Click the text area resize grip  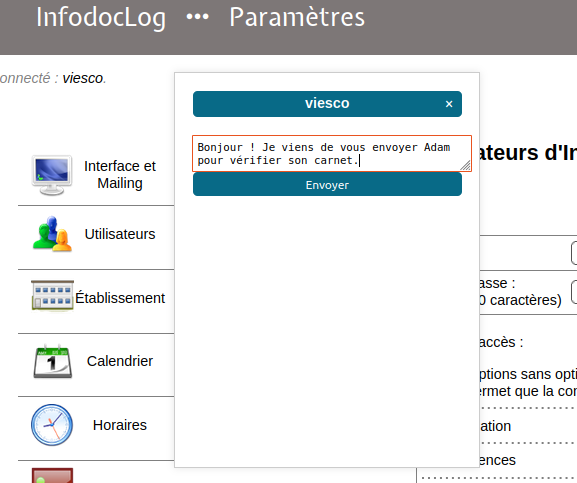coord(466,166)
